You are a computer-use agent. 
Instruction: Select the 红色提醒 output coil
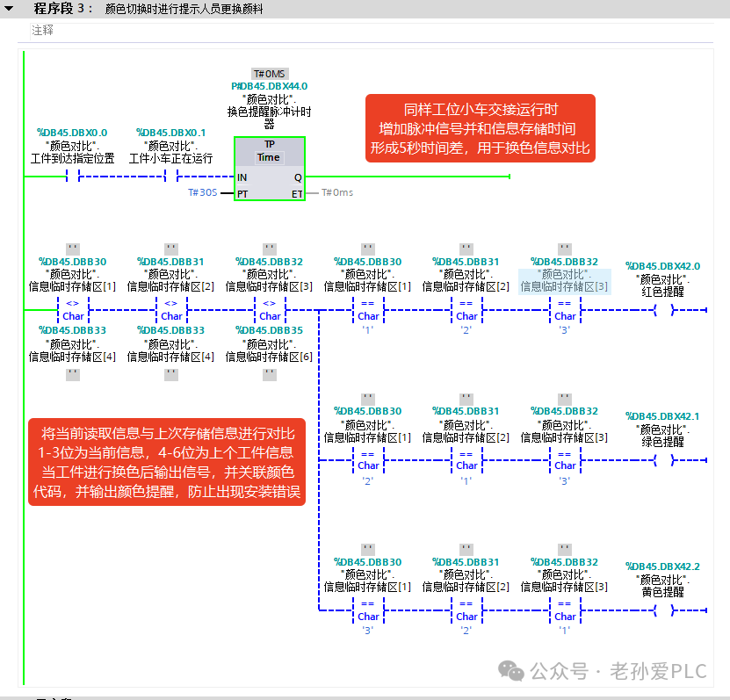pos(663,310)
